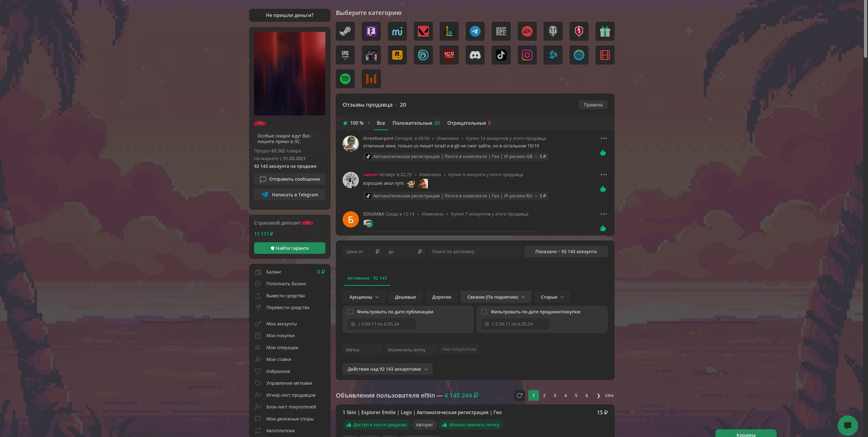Click the seller's red profile picture
Viewport: 868px width, 437px height.
pos(289,74)
